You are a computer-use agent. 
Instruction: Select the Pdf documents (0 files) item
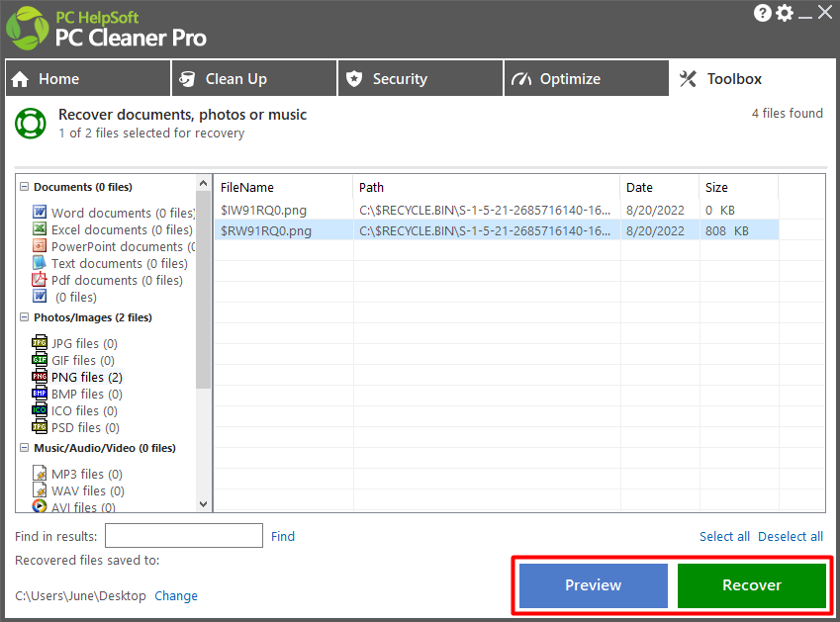coord(117,280)
